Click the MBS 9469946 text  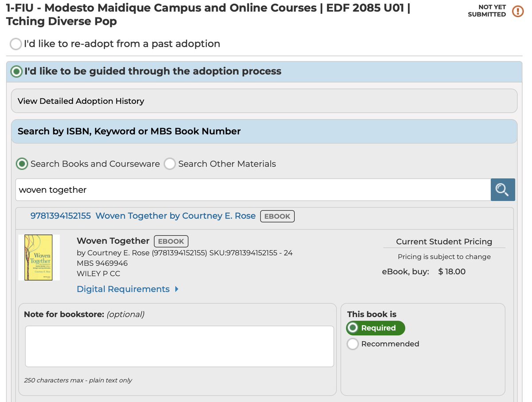coord(102,263)
